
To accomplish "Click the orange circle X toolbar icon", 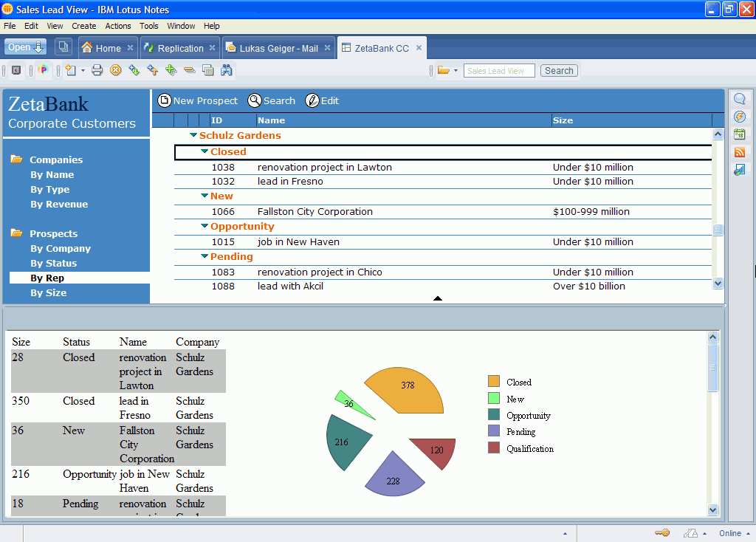I will tap(116, 70).
